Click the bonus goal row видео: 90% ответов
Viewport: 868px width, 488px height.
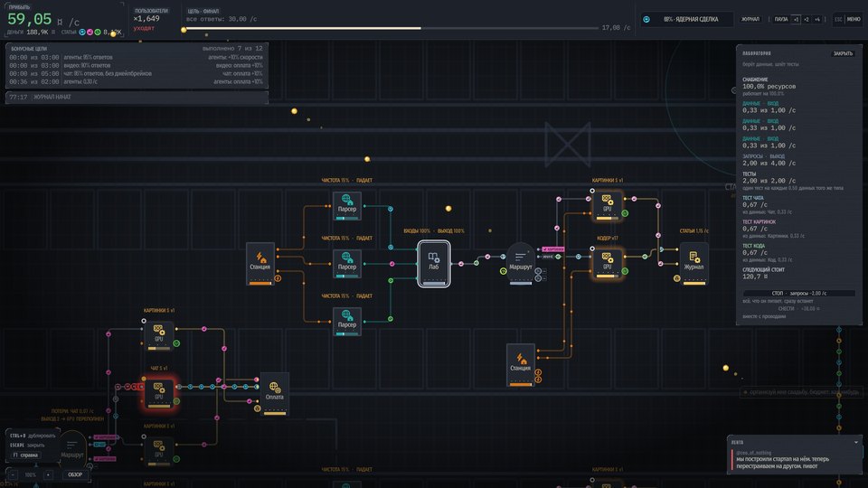click(x=136, y=65)
